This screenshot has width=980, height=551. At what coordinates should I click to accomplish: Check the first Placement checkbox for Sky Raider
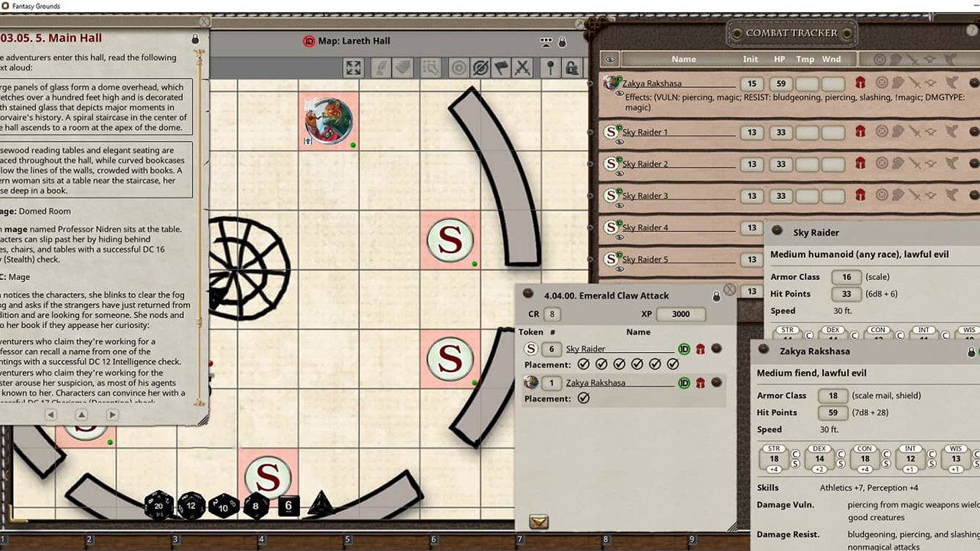(583, 364)
